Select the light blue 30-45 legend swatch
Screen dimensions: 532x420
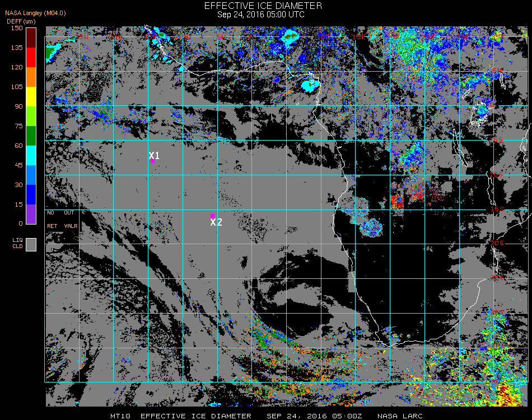31,175
